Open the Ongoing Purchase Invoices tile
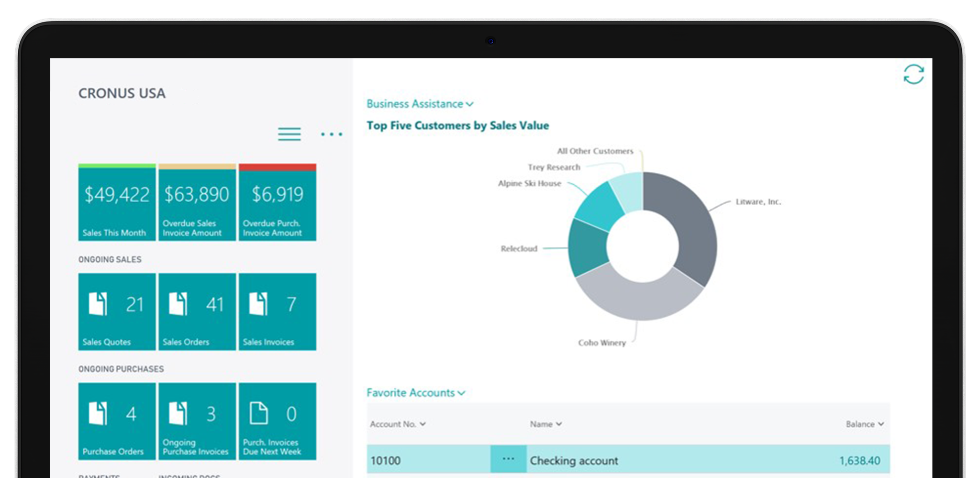Screen dimensions: 980x478 click(197, 421)
